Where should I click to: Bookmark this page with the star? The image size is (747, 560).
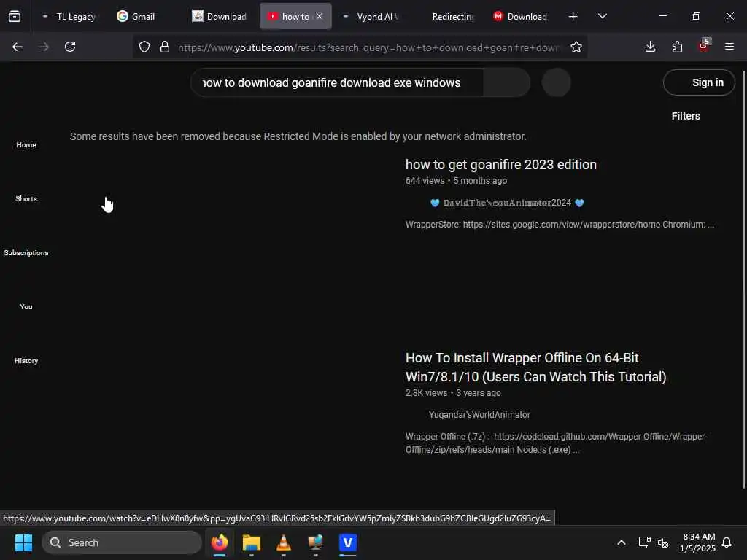[x=576, y=47]
